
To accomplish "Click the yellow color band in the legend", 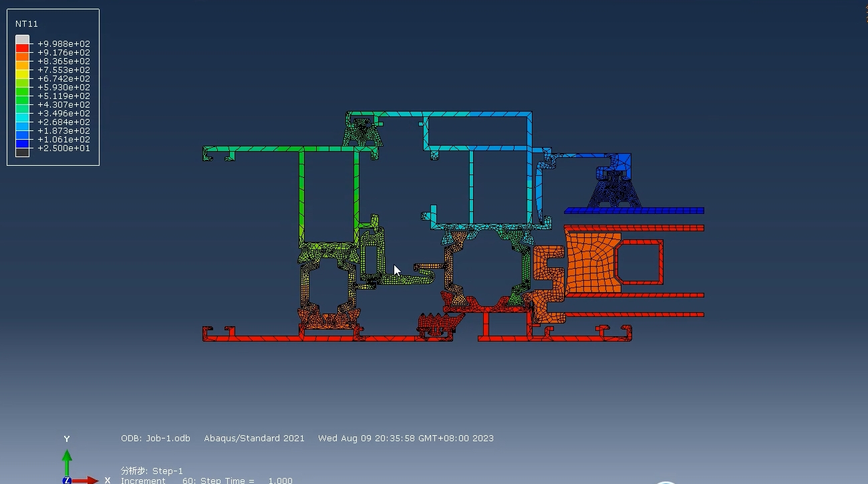I will pyautogui.click(x=22, y=74).
